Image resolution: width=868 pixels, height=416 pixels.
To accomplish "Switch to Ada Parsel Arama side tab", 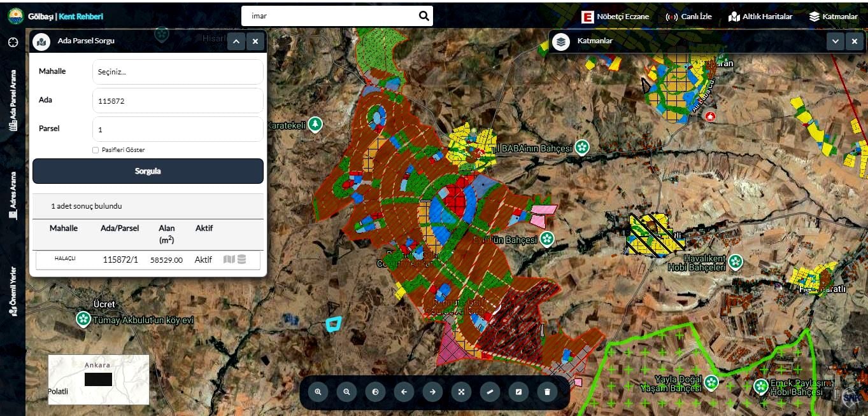I will coord(13,101).
